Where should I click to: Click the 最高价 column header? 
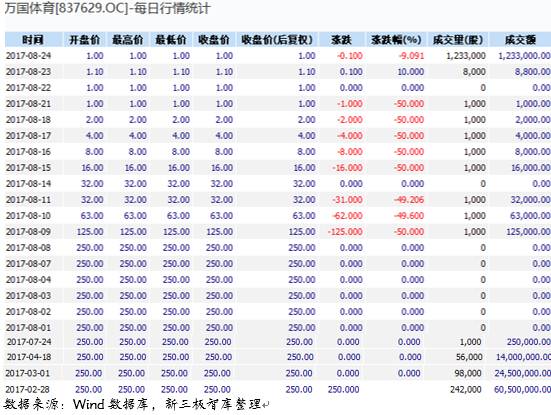128,40
